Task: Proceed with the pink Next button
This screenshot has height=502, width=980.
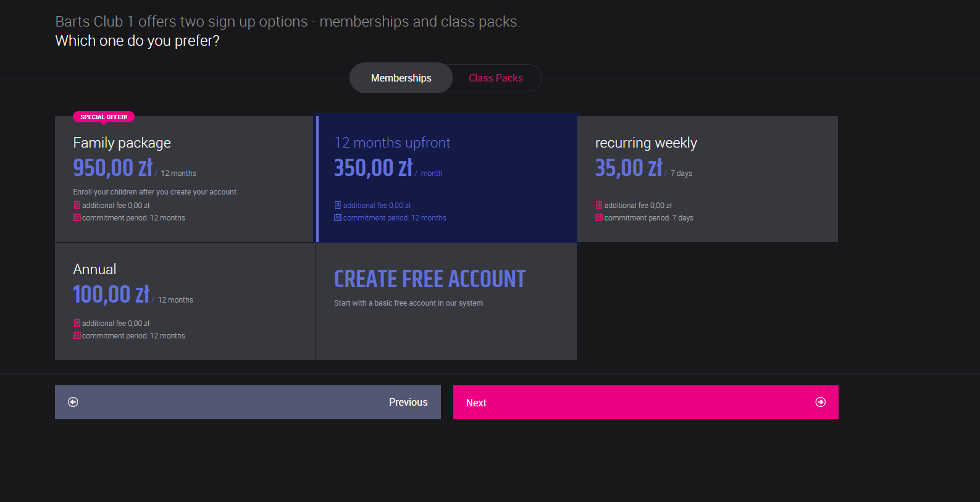Action: 645,402
